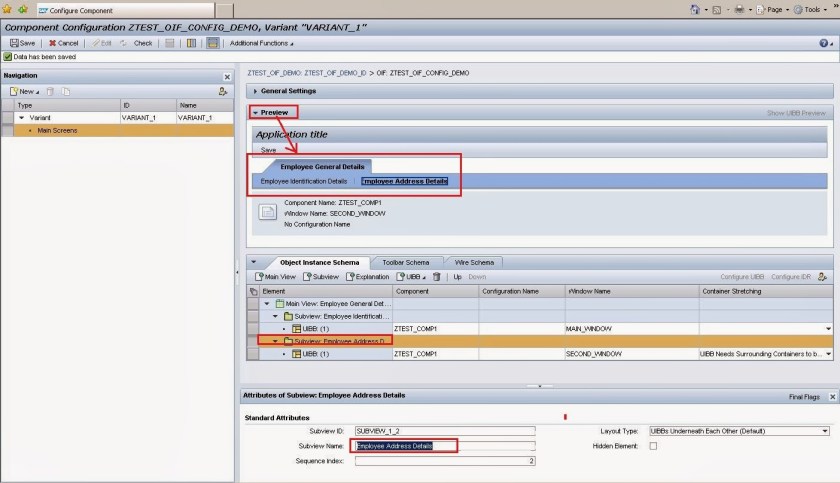Add a Main View in the schema toolbar
This screenshot has width=840, height=483.
click(x=276, y=276)
